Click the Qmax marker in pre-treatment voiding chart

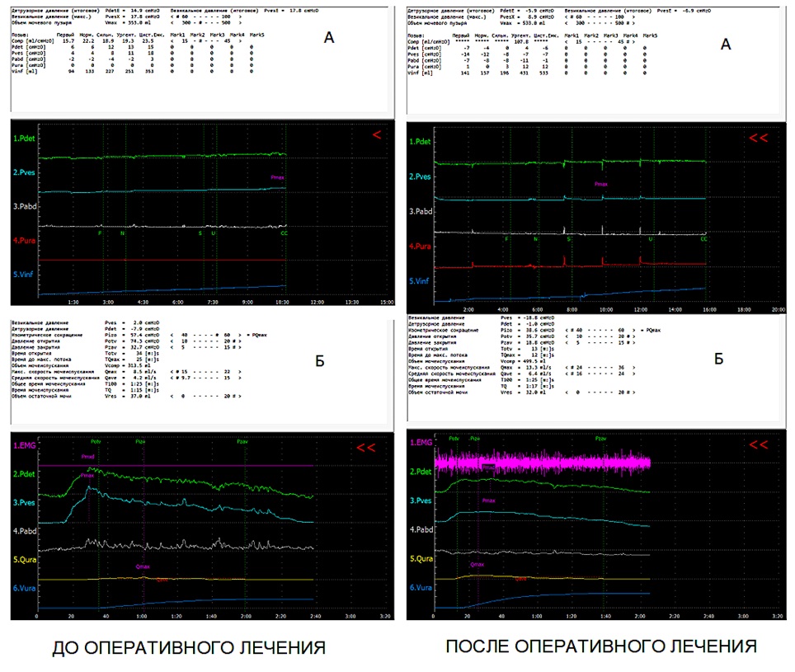(143, 566)
